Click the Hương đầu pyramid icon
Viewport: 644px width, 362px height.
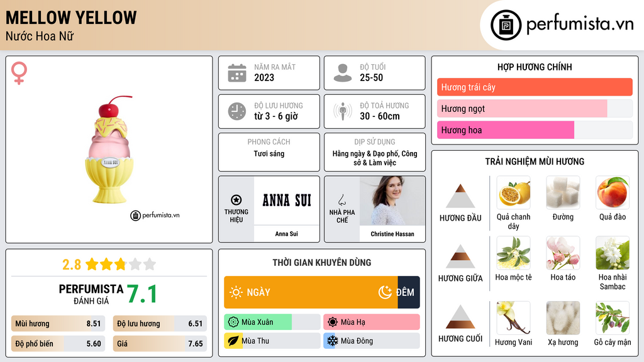[460, 196]
